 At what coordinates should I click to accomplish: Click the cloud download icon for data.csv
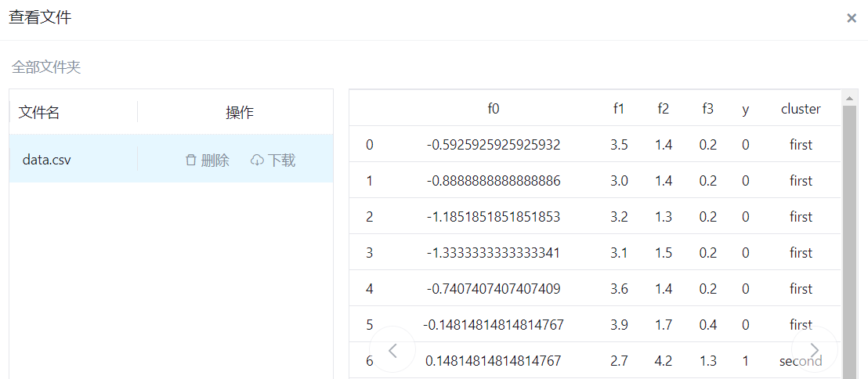[257, 161]
